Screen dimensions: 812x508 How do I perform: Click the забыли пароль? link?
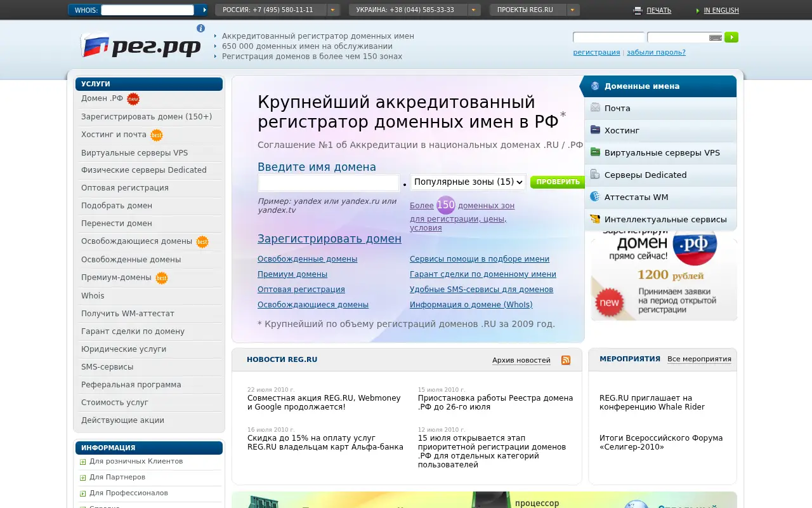coord(656,53)
